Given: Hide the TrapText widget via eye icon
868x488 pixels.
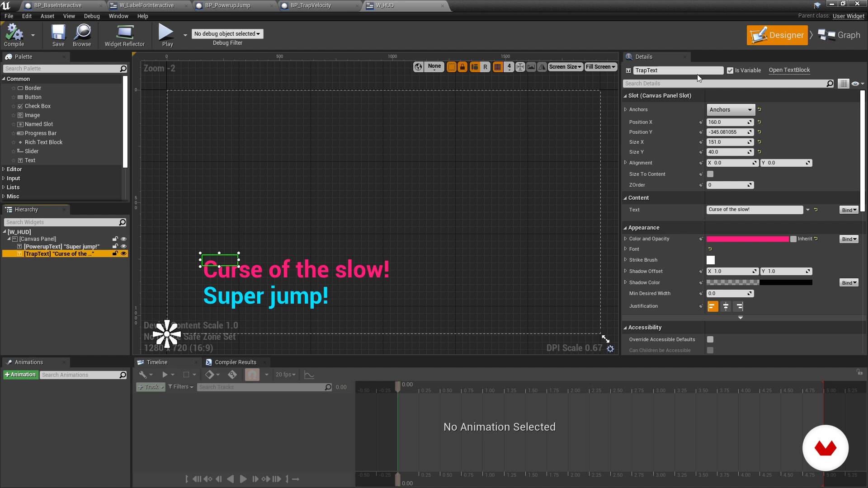Looking at the screenshot, I should click(x=123, y=254).
